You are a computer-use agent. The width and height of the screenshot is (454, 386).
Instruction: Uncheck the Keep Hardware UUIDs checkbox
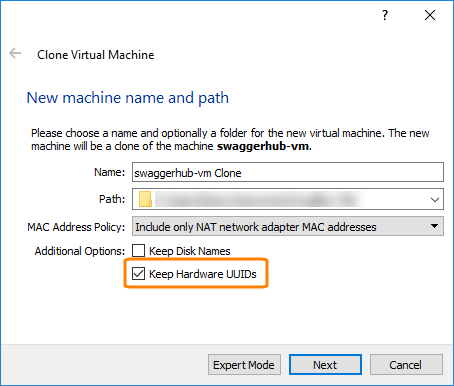pos(138,274)
